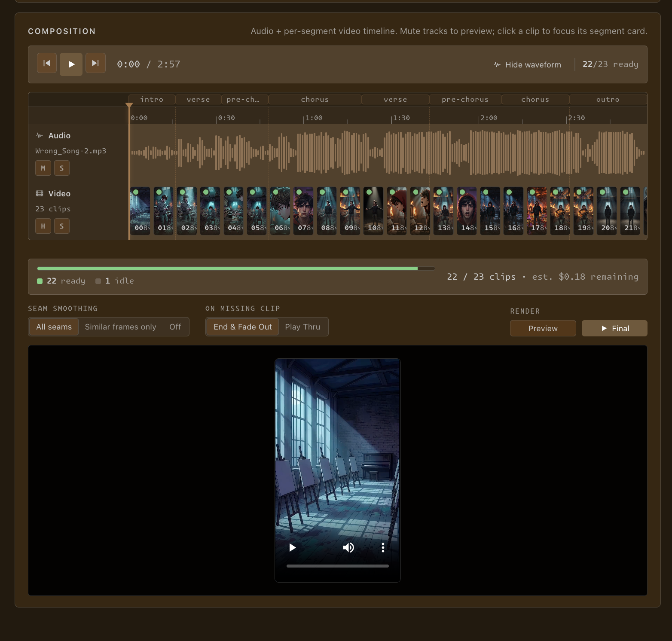Select the pre-chorus section label
Image resolution: width=672 pixels, height=641 pixels.
click(x=465, y=99)
